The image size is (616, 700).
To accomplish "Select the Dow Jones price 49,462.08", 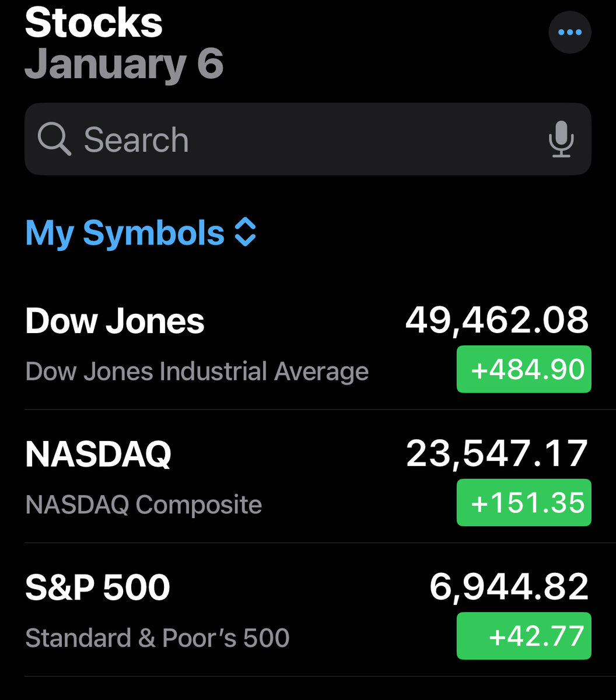I will [x=497, y=320].
